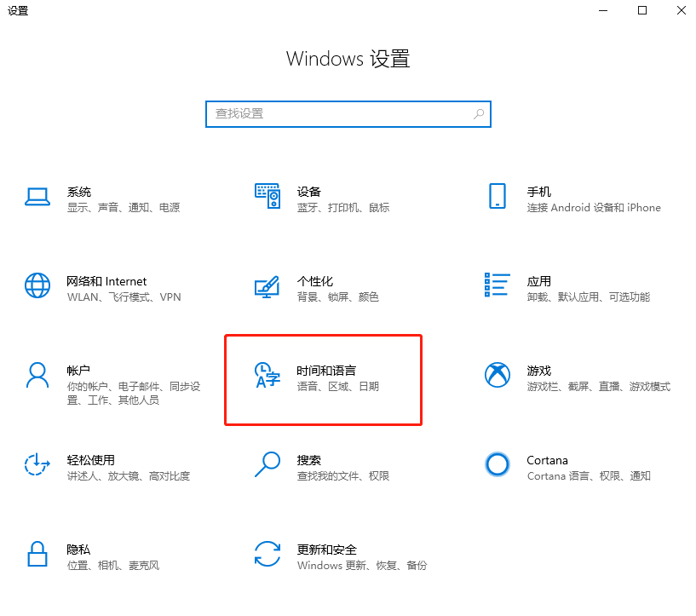
Task: Click the 应用 list icon
Action: 498,285
